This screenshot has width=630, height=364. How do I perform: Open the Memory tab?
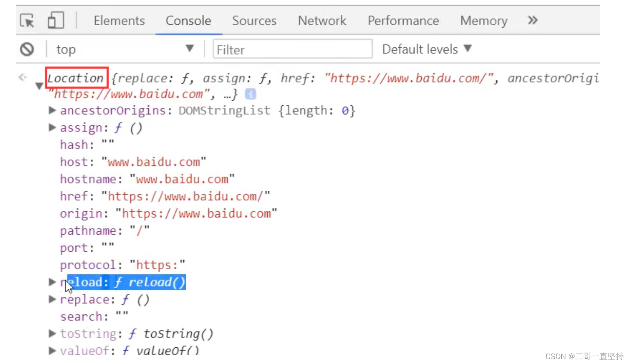pyautogui.click(x=484, y=20)
